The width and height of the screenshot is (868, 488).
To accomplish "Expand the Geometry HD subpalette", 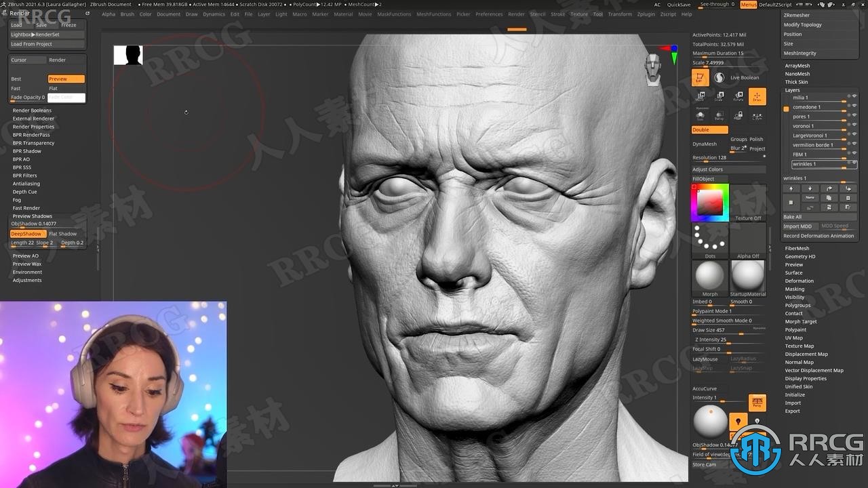I will coord(800,257).
